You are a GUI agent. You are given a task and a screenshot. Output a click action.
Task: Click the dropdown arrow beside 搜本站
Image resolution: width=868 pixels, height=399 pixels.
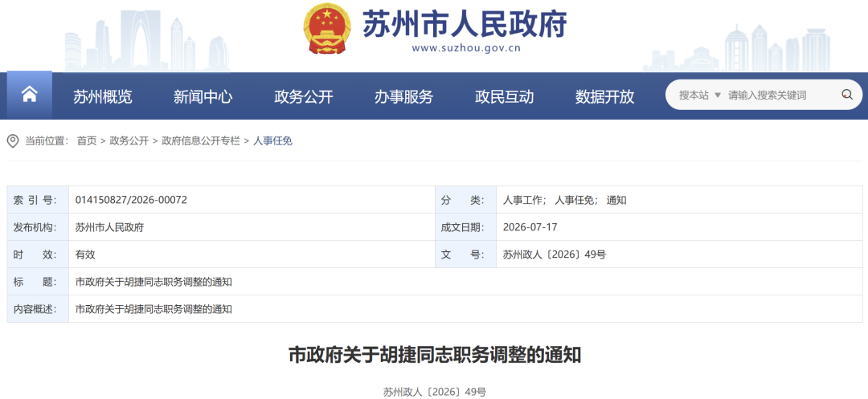click(x=718, y=95)
